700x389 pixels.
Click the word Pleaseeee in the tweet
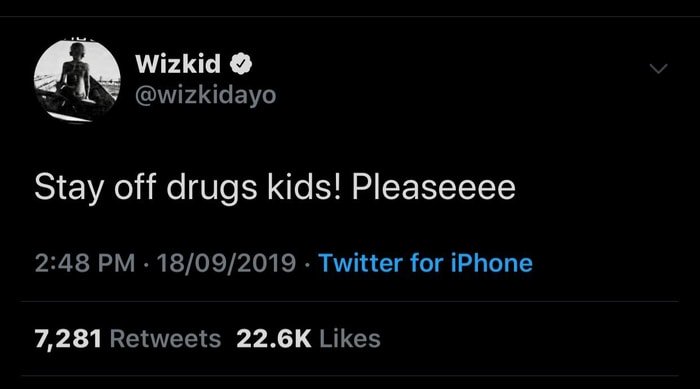[433, 187]
